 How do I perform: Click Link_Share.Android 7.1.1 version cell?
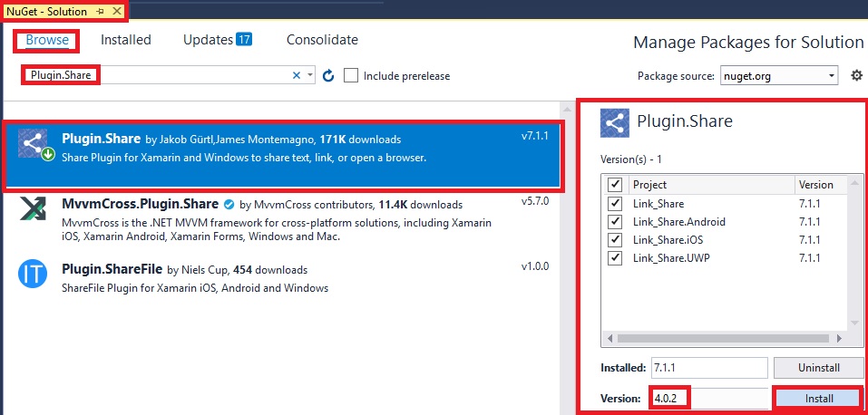(x=810, y=222)
